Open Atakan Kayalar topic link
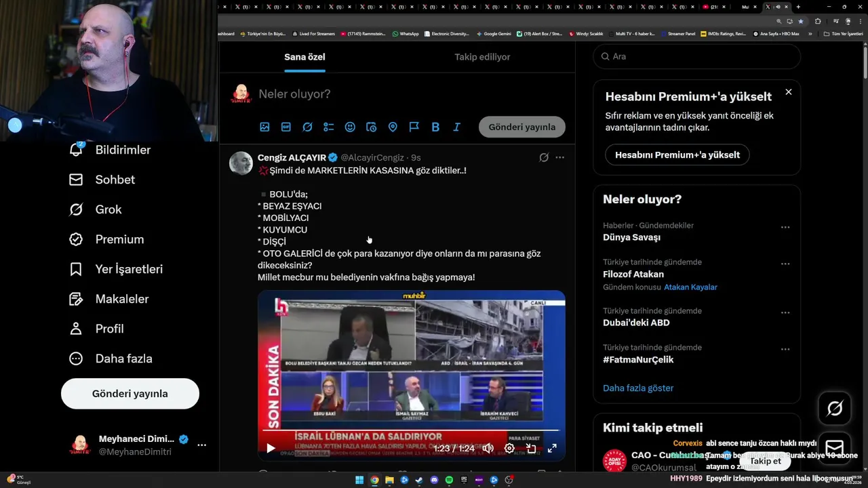Viewport: 868px width, 488px height. pyautogui.click(x=690, y=287)
